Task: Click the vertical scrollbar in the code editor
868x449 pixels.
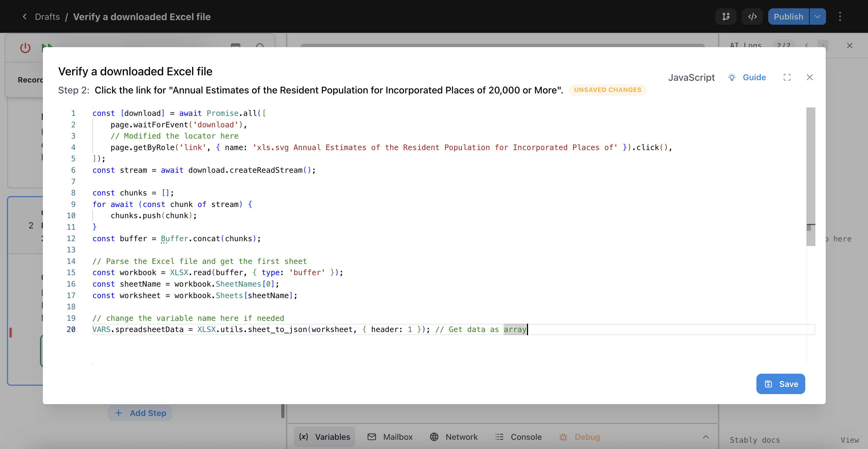Action: pyautogui.click(x=811, y=177)
